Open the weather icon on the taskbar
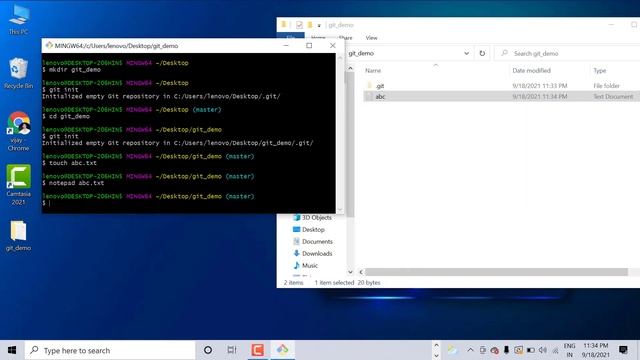Image resolution: width=640 pixels, height=360 pixels. (452, 350)
